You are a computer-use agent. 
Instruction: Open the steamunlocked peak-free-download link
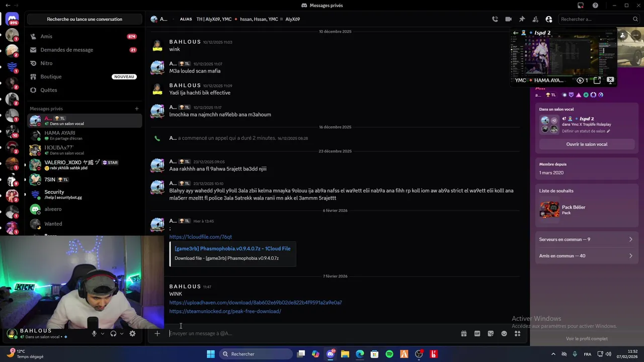click(225, 311)
